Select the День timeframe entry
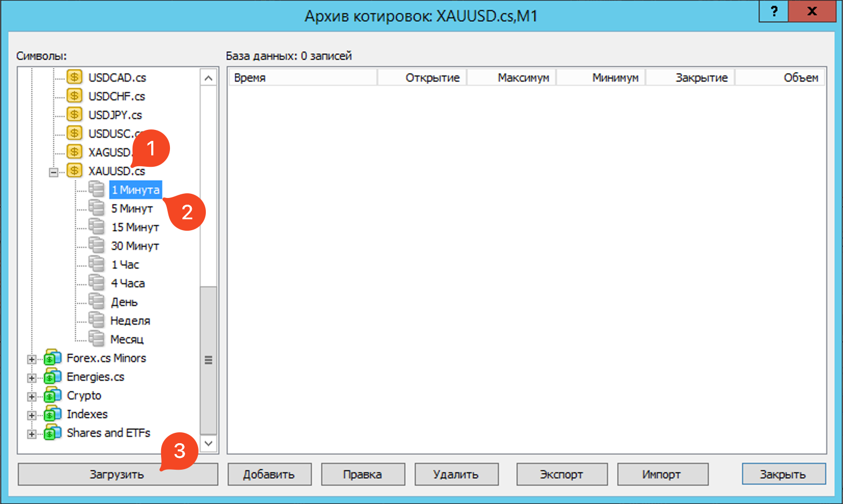 (124, 302)
